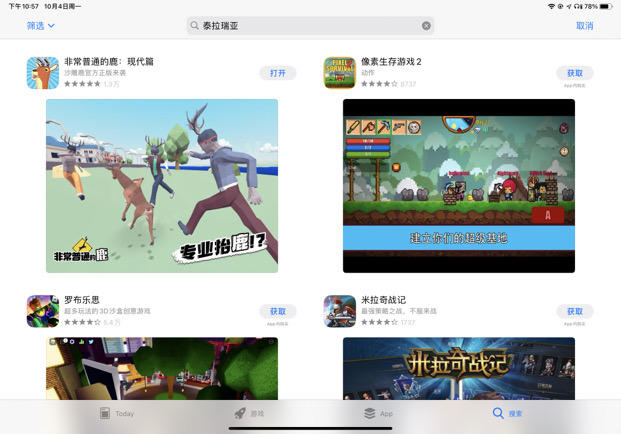Tap 打开 for 非常普通的鹿

[x=278, y=73]
